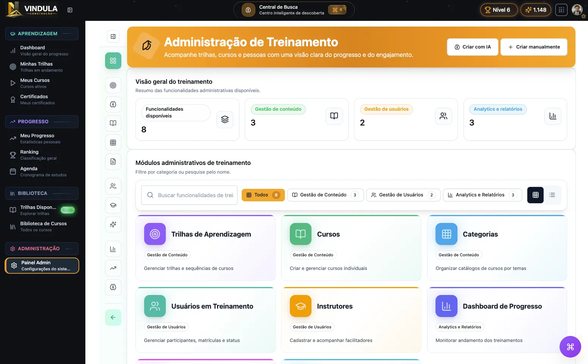Filter by Gestão de Conteúdo tab
Screen dimensions: 588x364
325,195
